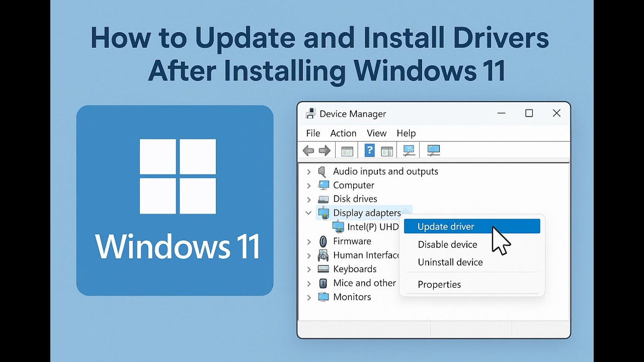Expand Audio inputs and outputs node
This screenshot has width=644, height=362.
pyautogui.click(x=309, y=172)
